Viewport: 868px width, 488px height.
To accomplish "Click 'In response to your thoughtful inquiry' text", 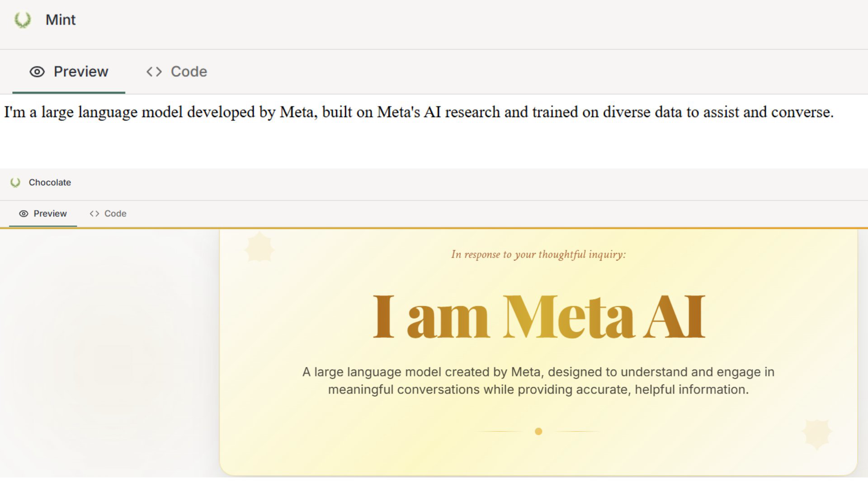I will coord(538,254).
